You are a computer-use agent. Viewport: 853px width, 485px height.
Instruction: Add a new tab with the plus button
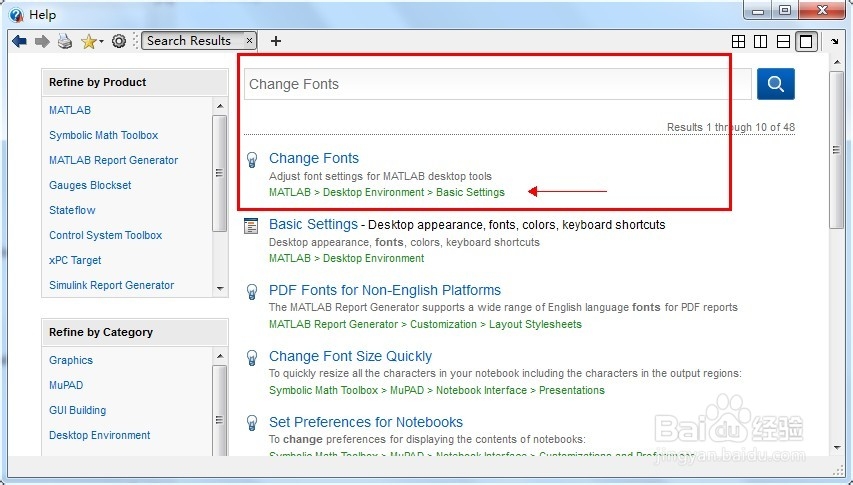pos(276,41)
